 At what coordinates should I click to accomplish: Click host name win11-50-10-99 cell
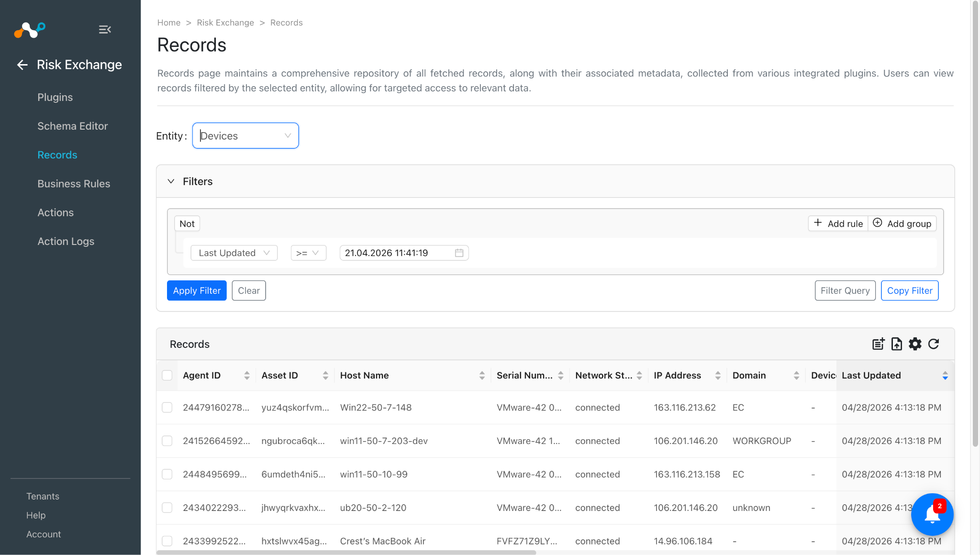pos(374,474)
